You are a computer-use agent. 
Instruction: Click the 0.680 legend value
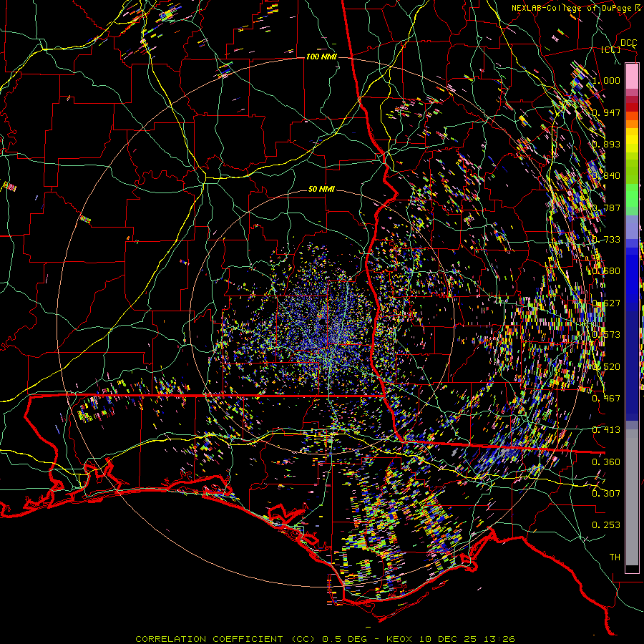[x=606, y=270]
